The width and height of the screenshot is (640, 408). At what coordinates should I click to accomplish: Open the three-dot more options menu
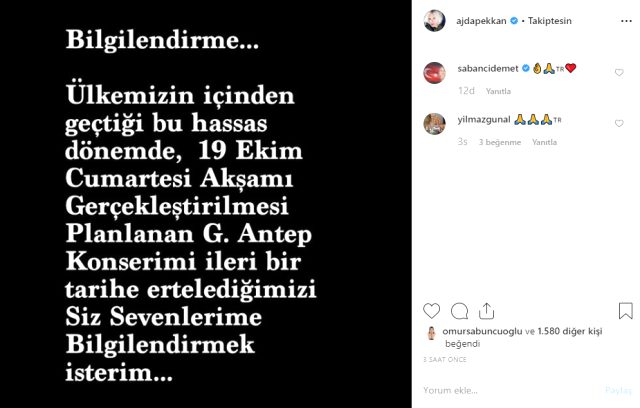pyautogui.click(x=626, y=21)
